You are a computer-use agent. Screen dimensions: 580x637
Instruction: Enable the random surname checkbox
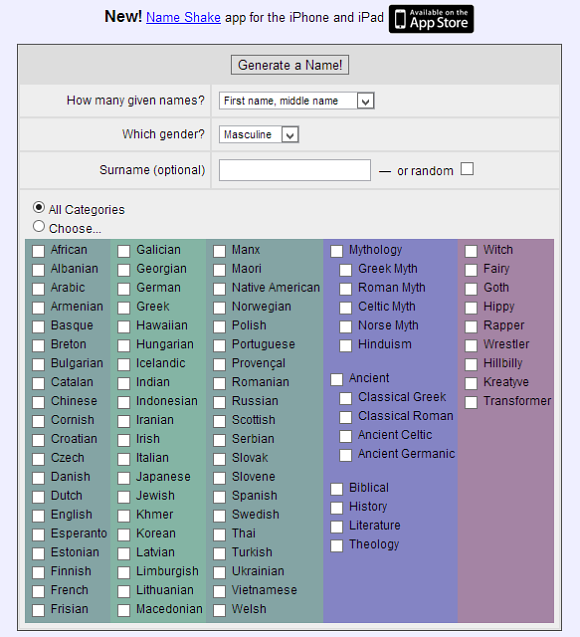point(467,169)
